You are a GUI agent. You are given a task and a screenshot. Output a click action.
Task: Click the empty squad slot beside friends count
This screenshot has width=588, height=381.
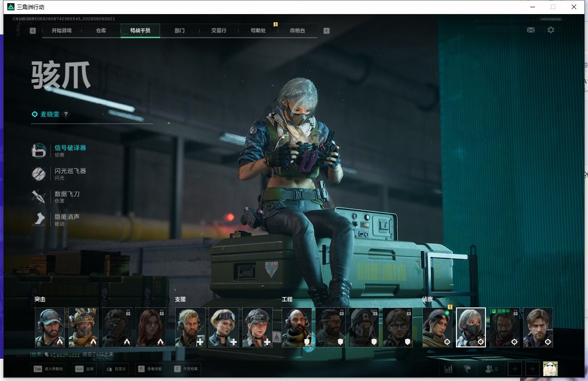pos(515,369)
